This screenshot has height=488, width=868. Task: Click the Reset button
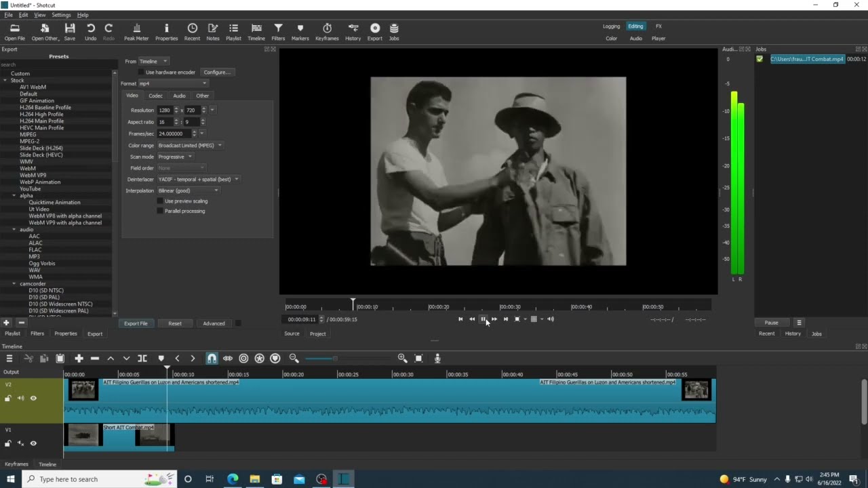pos(175,323)
